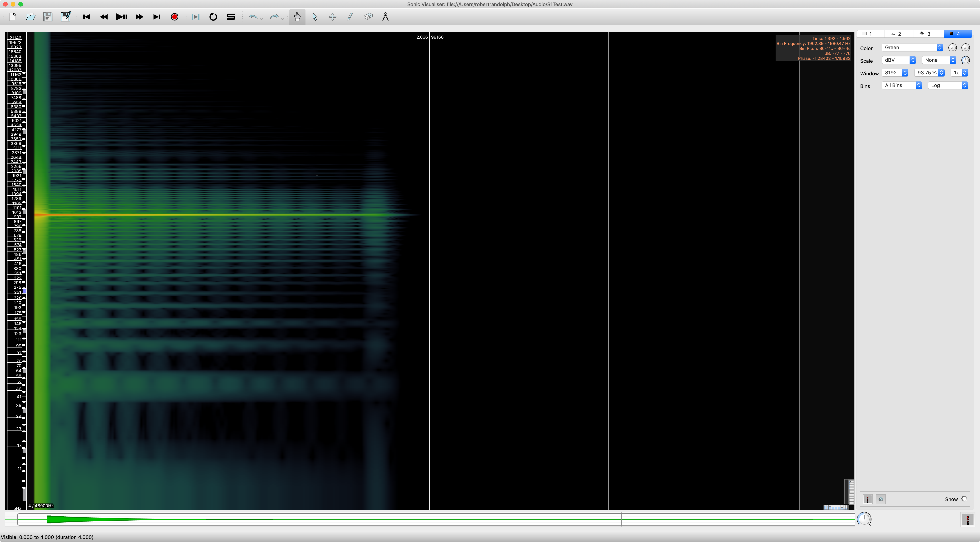Click the playback volume dial near overview
This screenshot has height=542, width=980.
pyautogui.click(x=864, y=519)
